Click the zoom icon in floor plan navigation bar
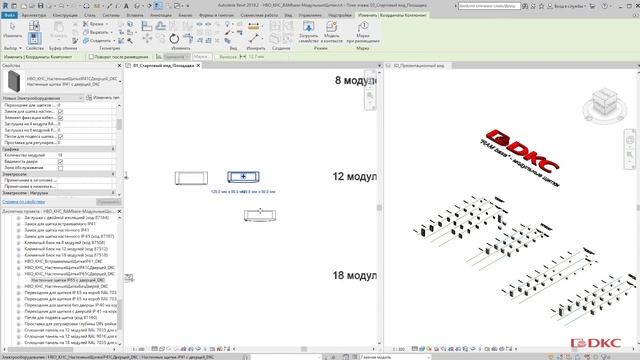 pos(370,96)
